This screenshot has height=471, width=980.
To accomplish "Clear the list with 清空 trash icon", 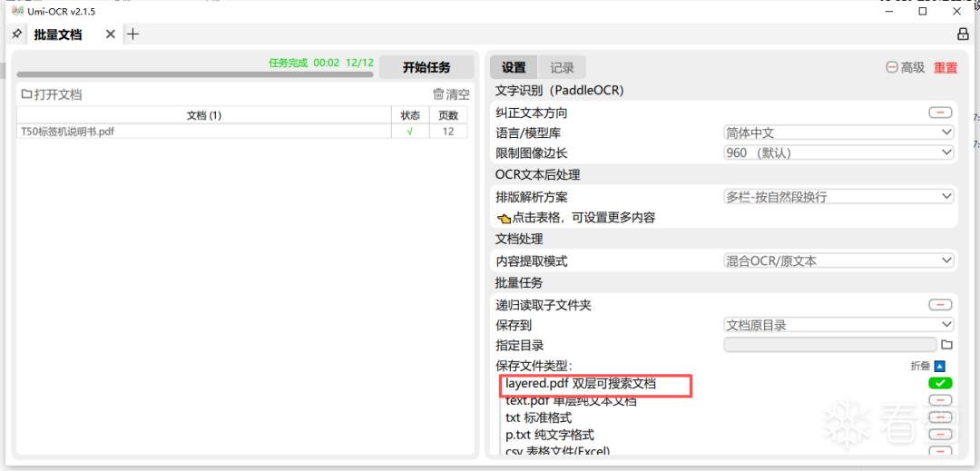I will coord(438,94).
